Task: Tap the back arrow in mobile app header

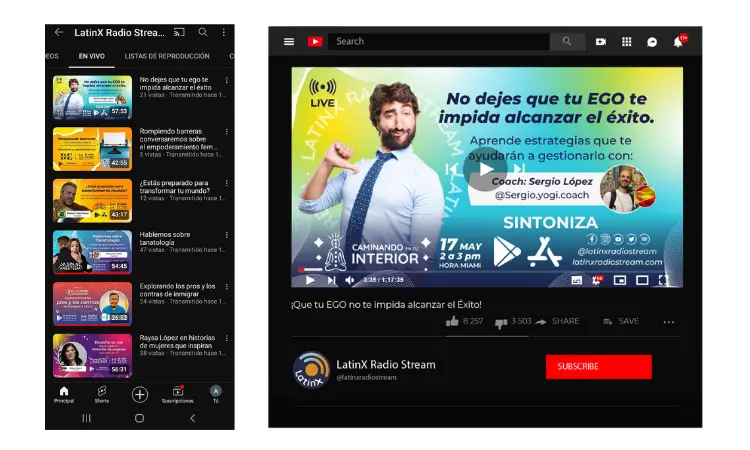Action: pyautogui.click(x=59, y=32)
